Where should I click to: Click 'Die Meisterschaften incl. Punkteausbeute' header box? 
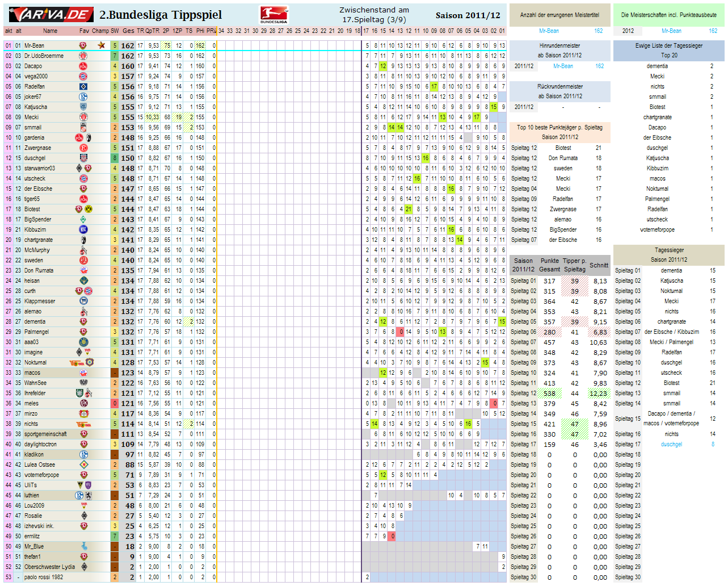tap(668, 15)
